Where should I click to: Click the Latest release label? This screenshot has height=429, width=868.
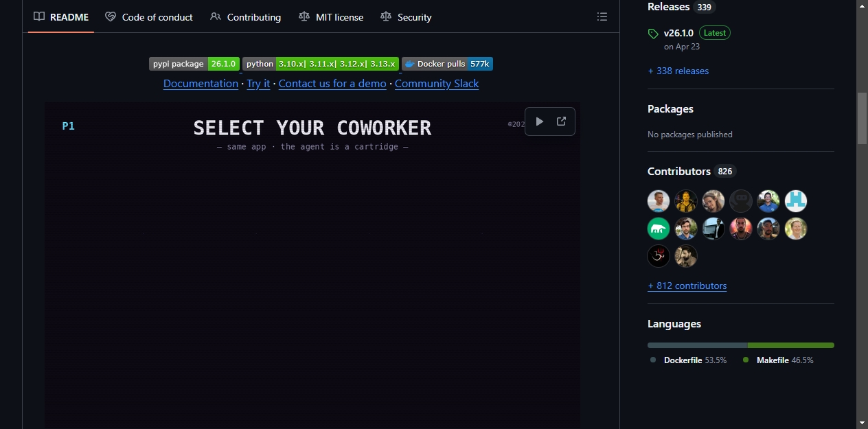click(x=715, y=33)
